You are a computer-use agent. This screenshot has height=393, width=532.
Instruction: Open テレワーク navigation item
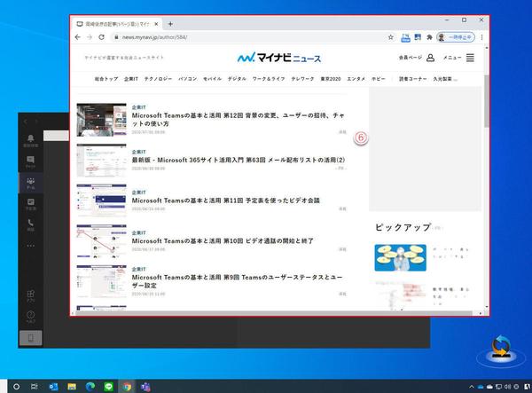pyautogui.click(x=302, y=79)
